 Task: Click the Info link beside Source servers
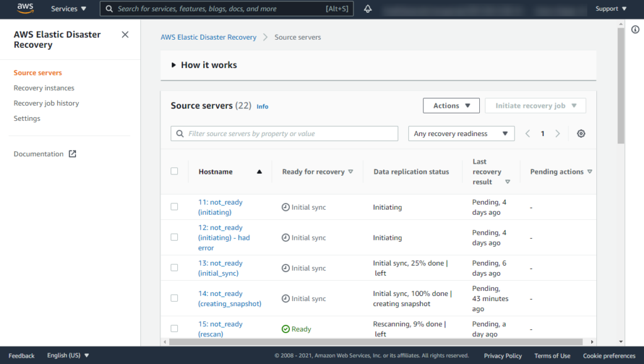click(262, 106)
